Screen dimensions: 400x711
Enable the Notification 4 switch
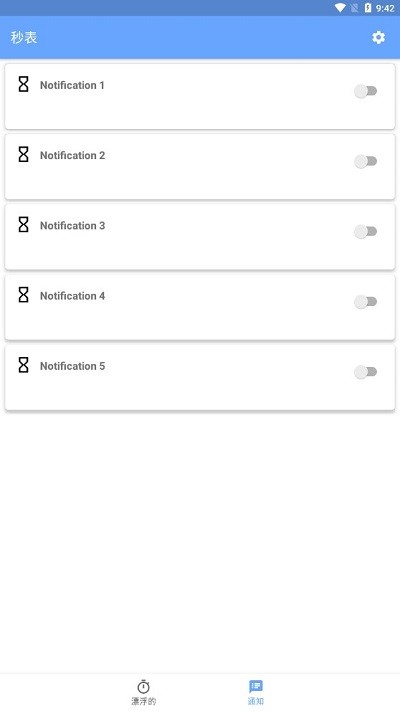click(x=366, y=302)
